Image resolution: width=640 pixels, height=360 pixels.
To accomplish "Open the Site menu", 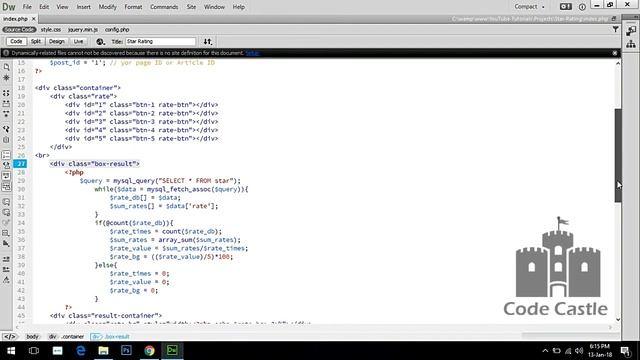I will (x=191, y=7).
